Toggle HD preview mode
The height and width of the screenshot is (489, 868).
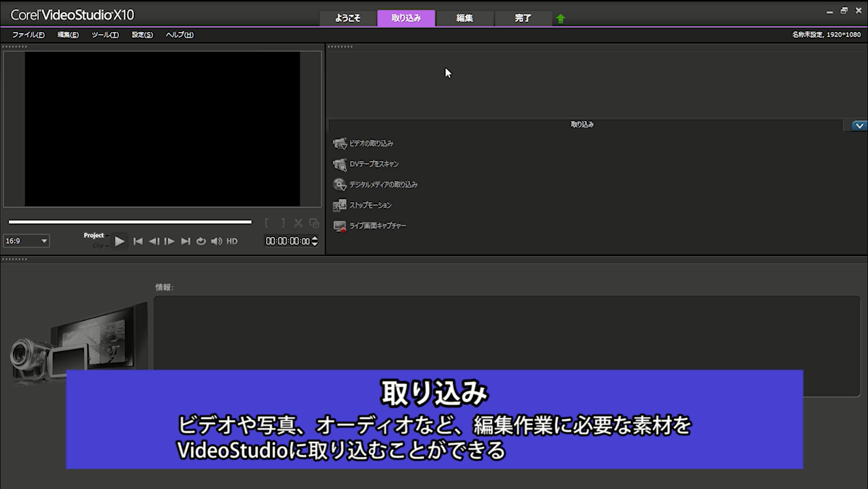click(231, 241)
